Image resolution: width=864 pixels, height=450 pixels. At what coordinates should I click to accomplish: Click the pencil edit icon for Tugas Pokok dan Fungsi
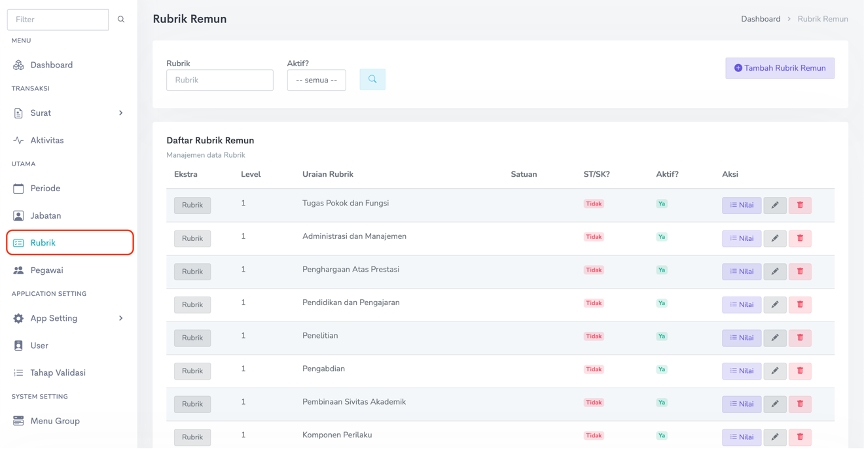[775, 205]
